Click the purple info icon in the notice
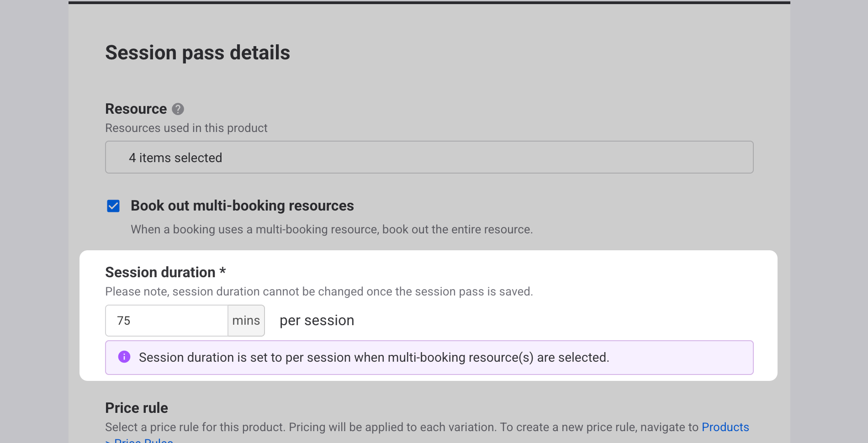The image size is (868, 443). (x=124, y=357)
